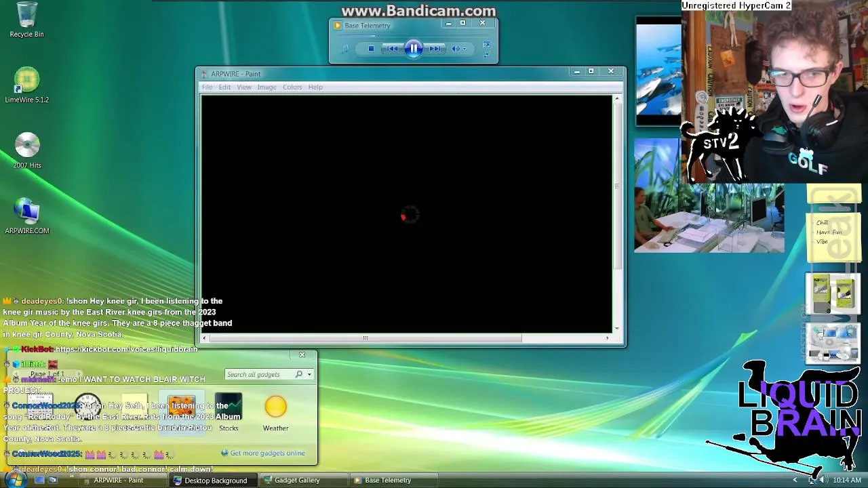This screenshot has width=868, height=488.
Task: Open the Recycle Bin desktop icon
Action: [x=26, y=20]
